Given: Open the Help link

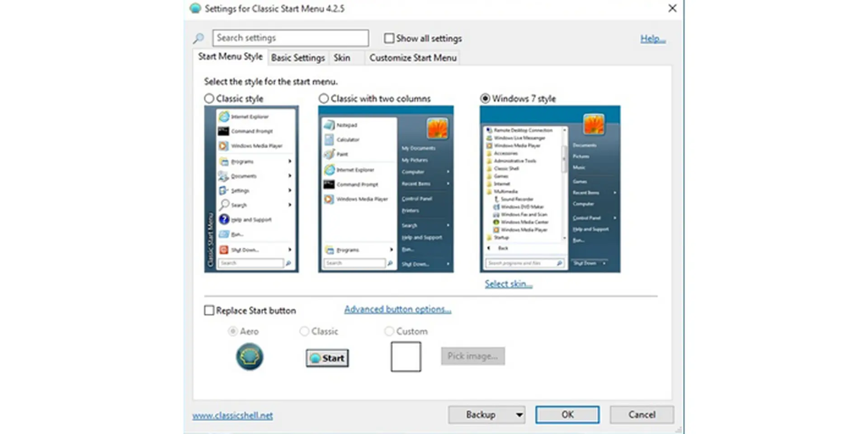Looking at the screenshot, I should click(x=653, y=39).
